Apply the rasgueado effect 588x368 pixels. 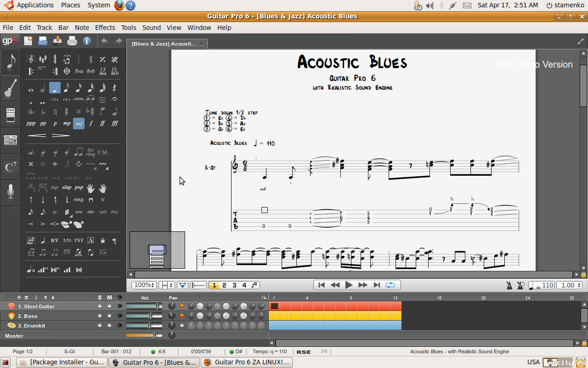coord(79,200)
